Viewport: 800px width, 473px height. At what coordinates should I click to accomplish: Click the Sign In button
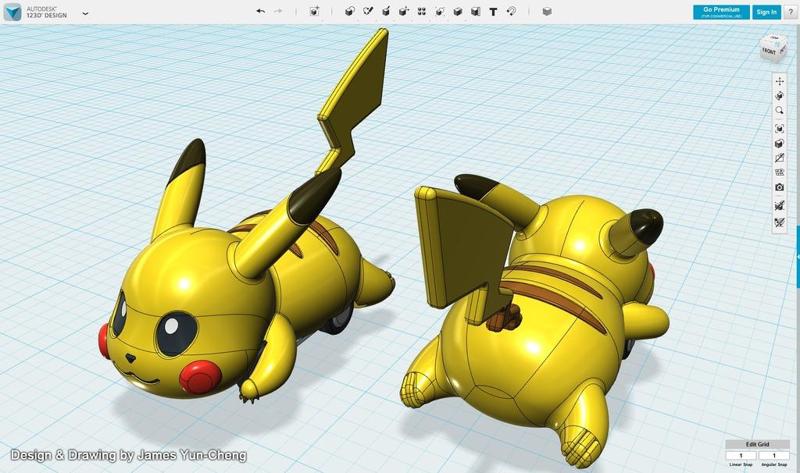766,12
